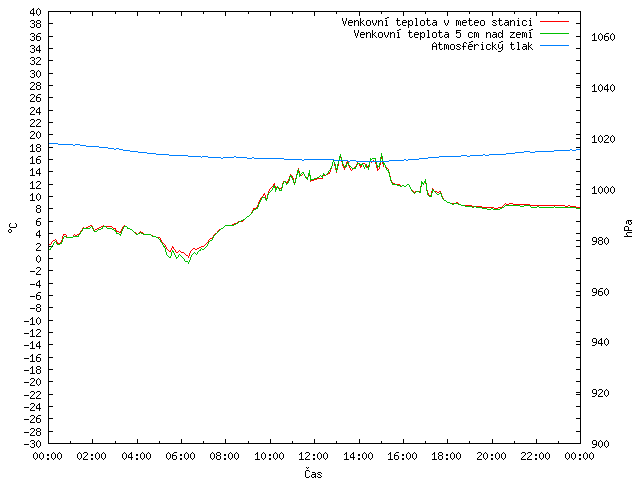This screenshot has height=480, width=640.
Task: Click the right axis label '960'
Action: click(x=600, y=292)
